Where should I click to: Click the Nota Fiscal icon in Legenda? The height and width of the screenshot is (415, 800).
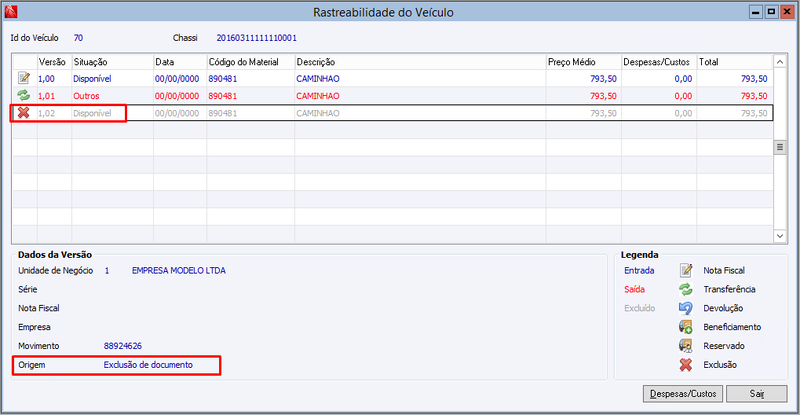coord(686,270)
